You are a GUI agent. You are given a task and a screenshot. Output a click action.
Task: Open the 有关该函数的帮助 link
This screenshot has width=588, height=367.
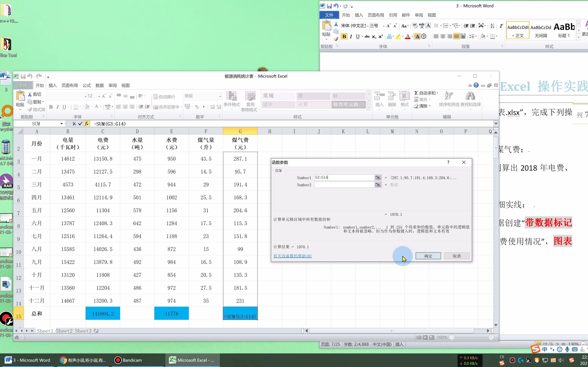292,256
